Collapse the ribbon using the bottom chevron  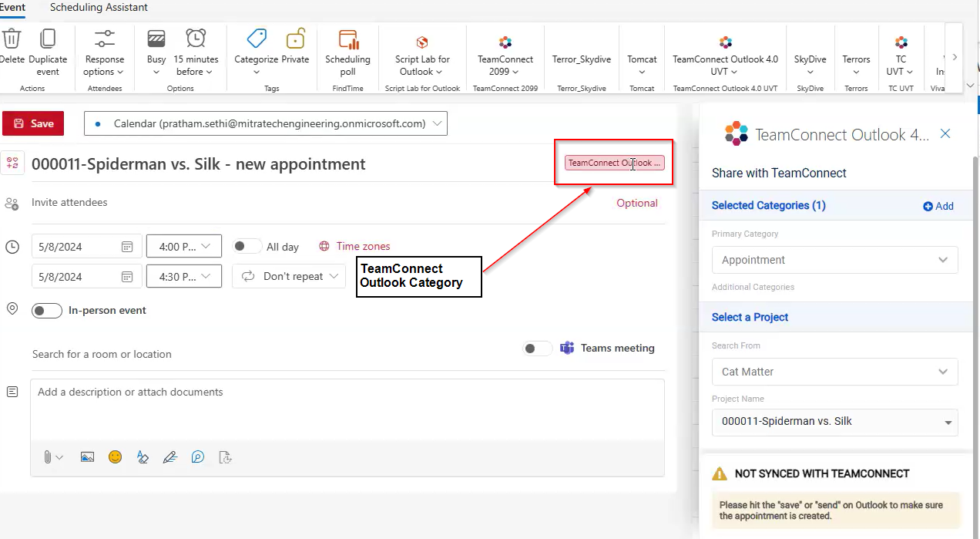[x=968, y=85]
